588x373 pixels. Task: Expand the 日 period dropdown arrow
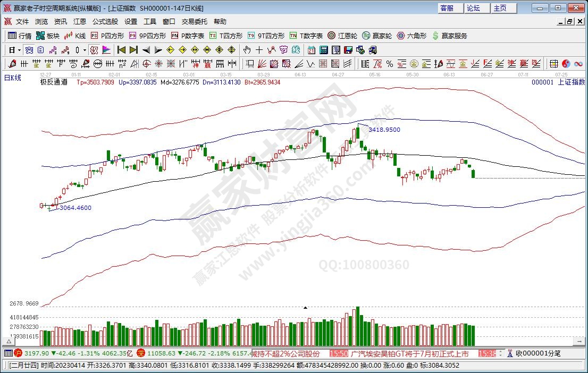(20, 50)
